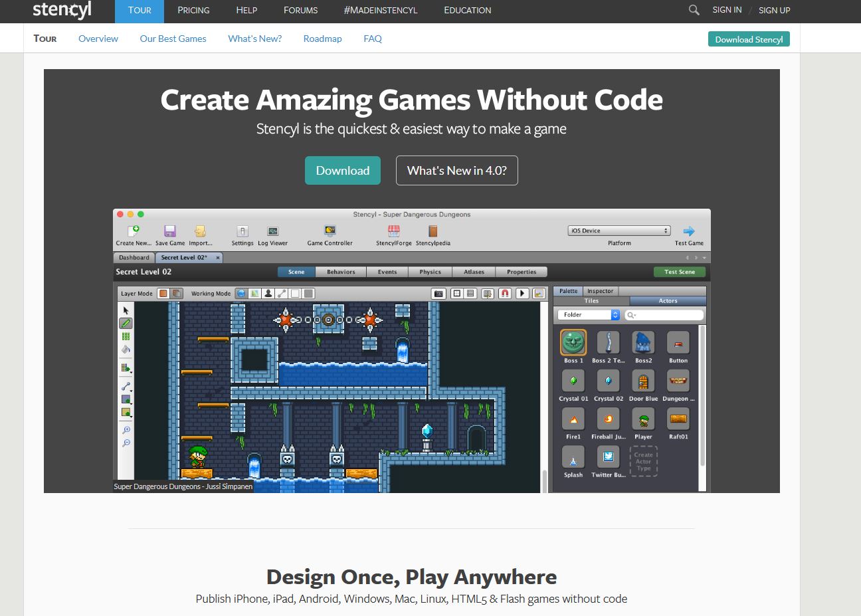Select the pencil drawing tool
Viewport: 861px width, 616px height.
pyautogui.click(x=126, y=324)
